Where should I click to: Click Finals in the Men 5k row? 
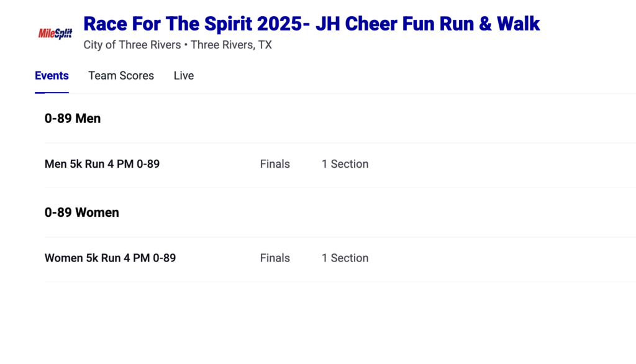[275, 164]
